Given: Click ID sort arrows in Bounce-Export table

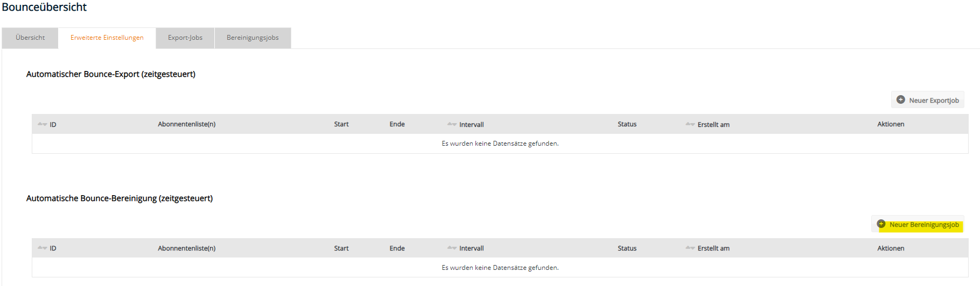Looking at the screenshot, I should coord(42,124).
